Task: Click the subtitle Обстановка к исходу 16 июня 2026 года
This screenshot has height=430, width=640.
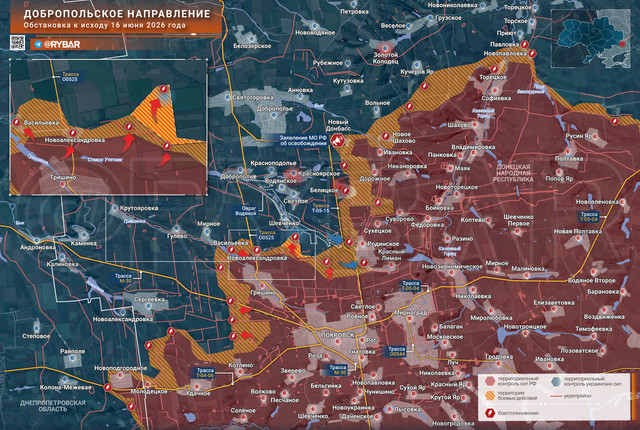Action: point(104,25)
